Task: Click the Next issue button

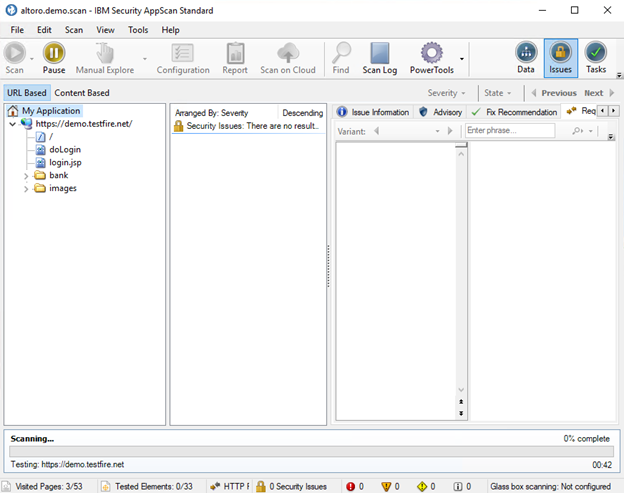Action: point(597,93)
